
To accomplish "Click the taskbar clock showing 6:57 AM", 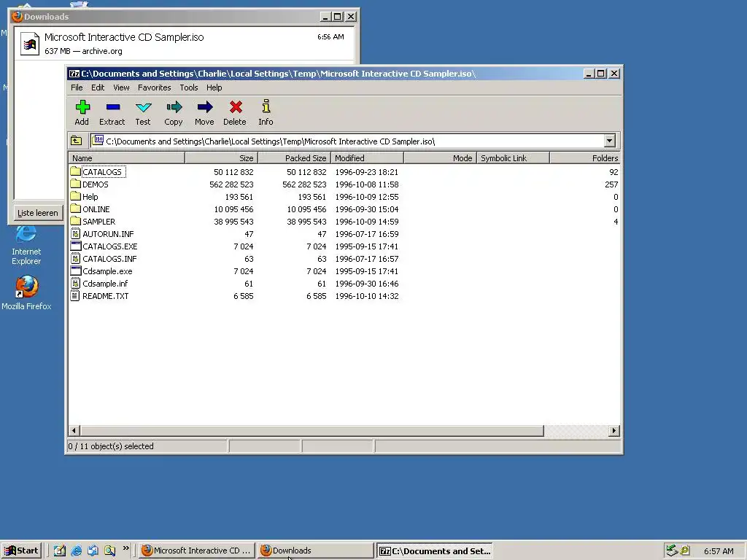I will [x=719, y=551].
